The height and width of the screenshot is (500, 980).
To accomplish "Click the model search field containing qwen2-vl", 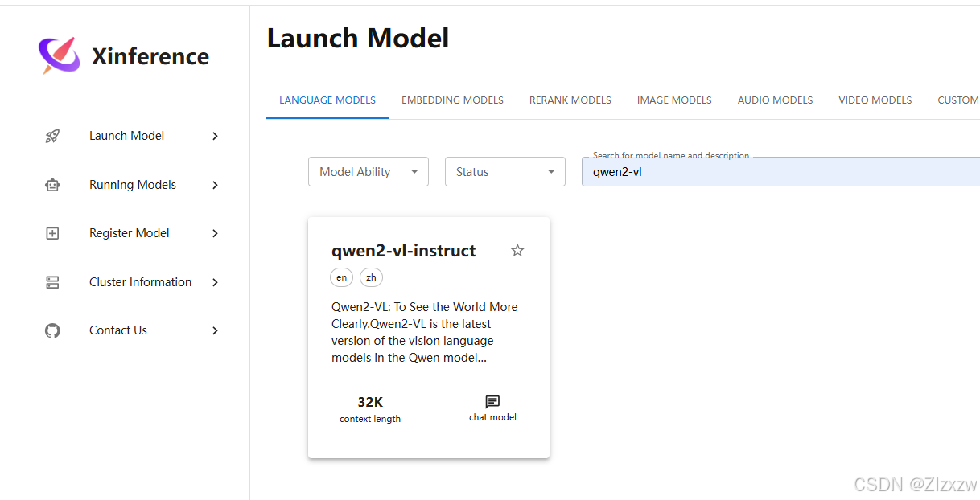I will pyautogui.click(x=780, y=171).
